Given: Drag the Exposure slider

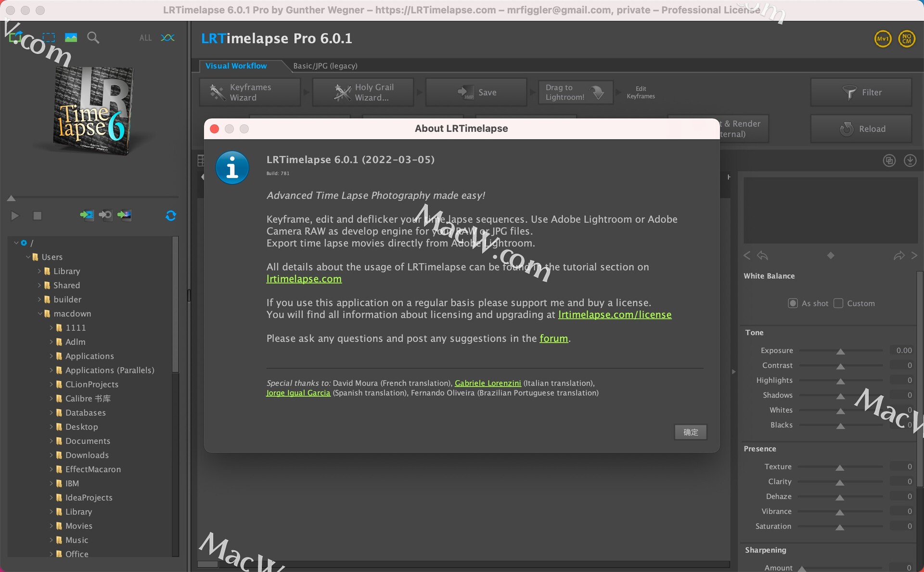Looking at the screenshot, I should [841, 350].
